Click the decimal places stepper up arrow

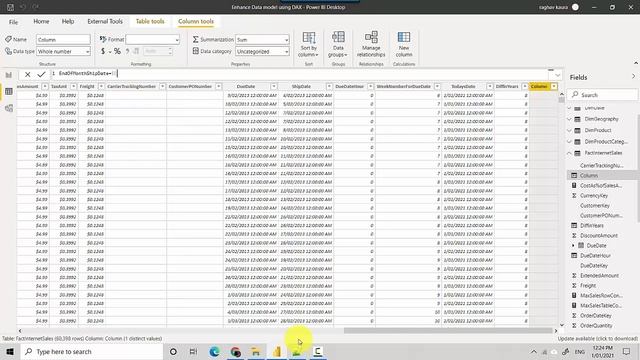170,49
